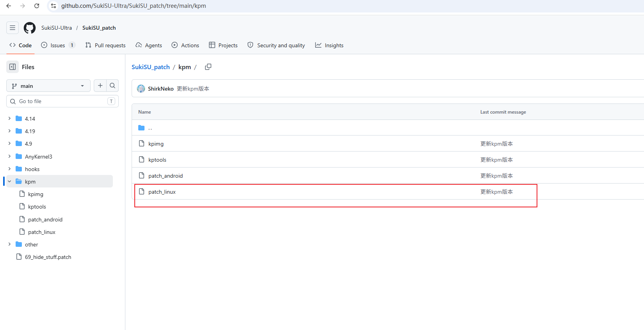Focus the Go to file search box
The height and width of the screenshot is (330, 644).
pyautogui.click(x=62, y=101)
